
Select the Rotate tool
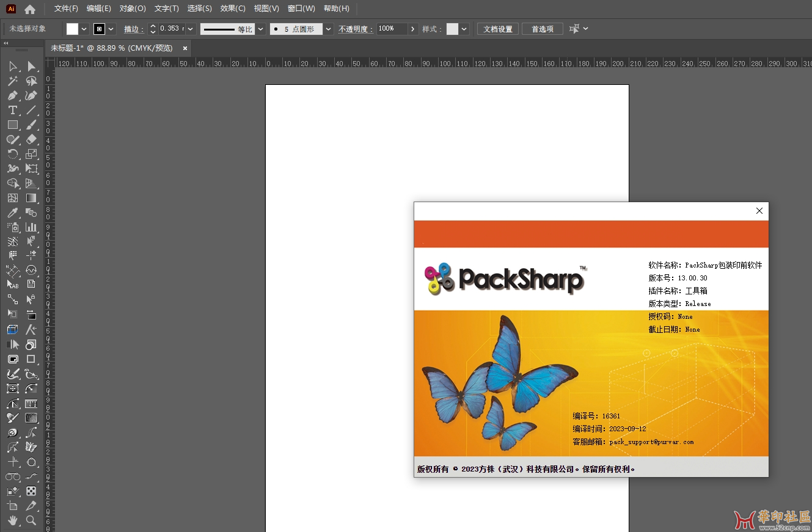pyautogui.click(x=13, y=154)
